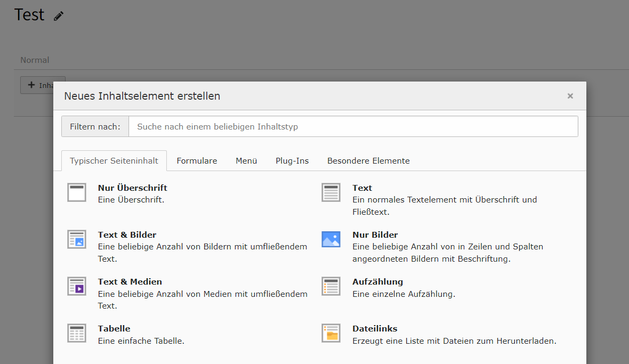The height and width of the screenshot is (364, 629).
Task: Select the Nur Bilder image icon
Action: 331,239
